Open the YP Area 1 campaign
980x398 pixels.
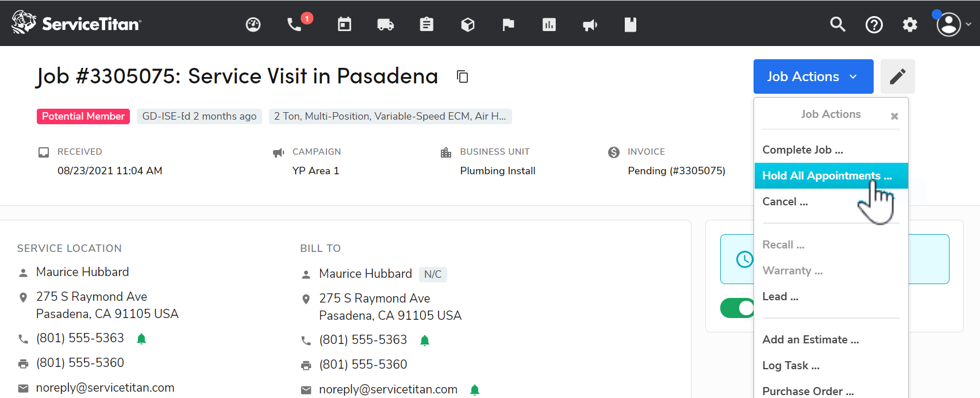coord(316,171)
